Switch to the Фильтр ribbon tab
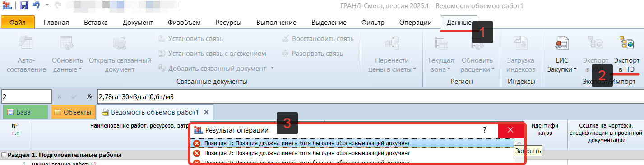Viewport: 644px width, 165px height. point(372,23)
